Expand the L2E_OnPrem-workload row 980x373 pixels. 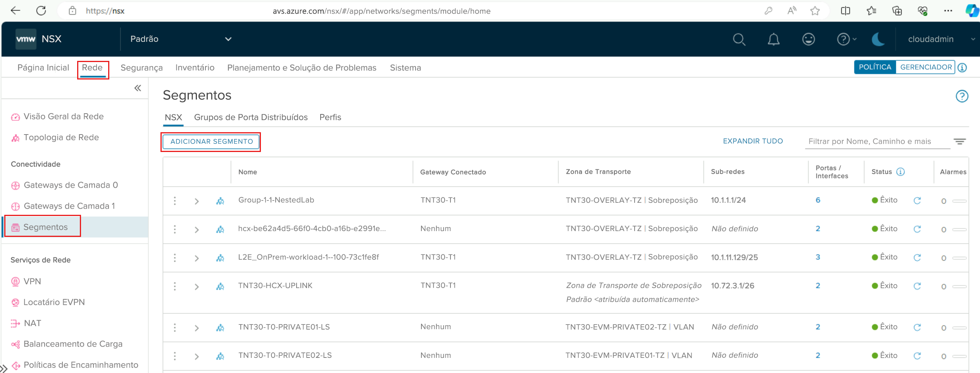[x=197, y=258]
